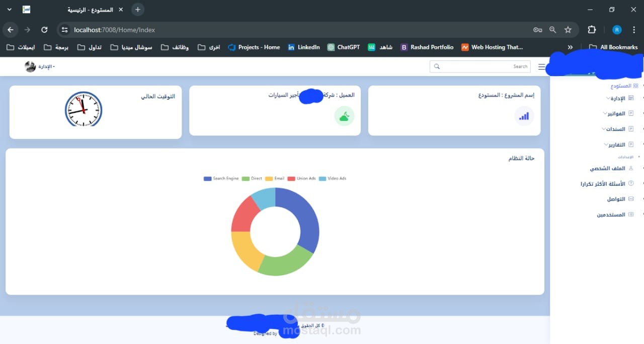644x344 pixels.
Task: Toggle Union Ads legend item
Action: (x=301, y=178)
